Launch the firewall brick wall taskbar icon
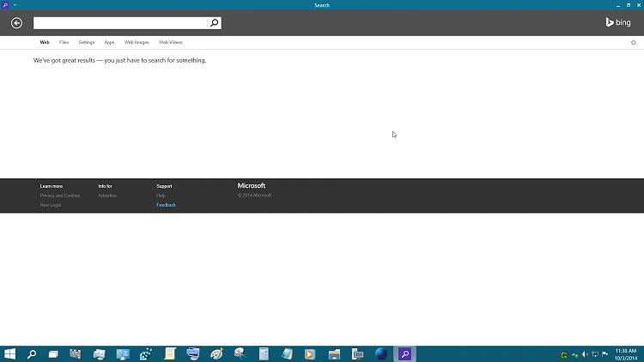Viewport: 644px width, 362px height. 76,353
